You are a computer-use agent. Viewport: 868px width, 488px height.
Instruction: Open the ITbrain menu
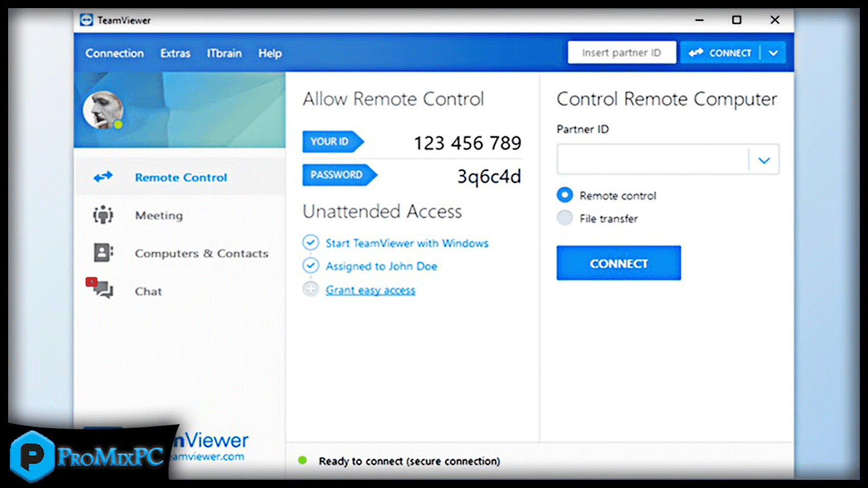coord(224,53)
